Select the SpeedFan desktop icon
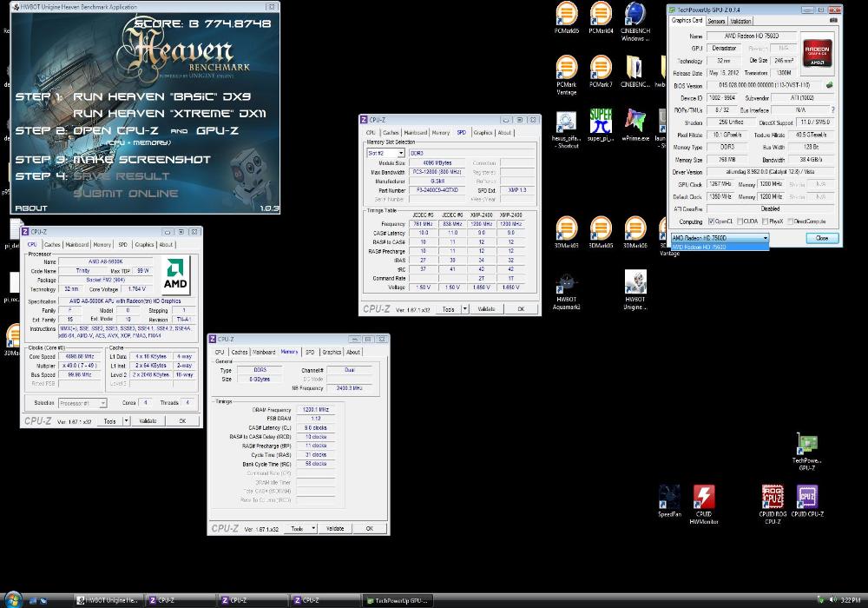 [669, 501]
